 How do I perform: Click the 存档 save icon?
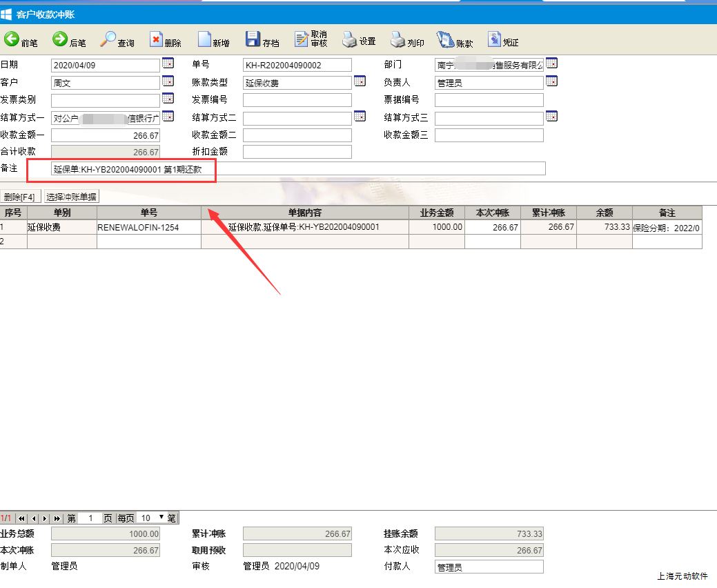coord(262,41)
